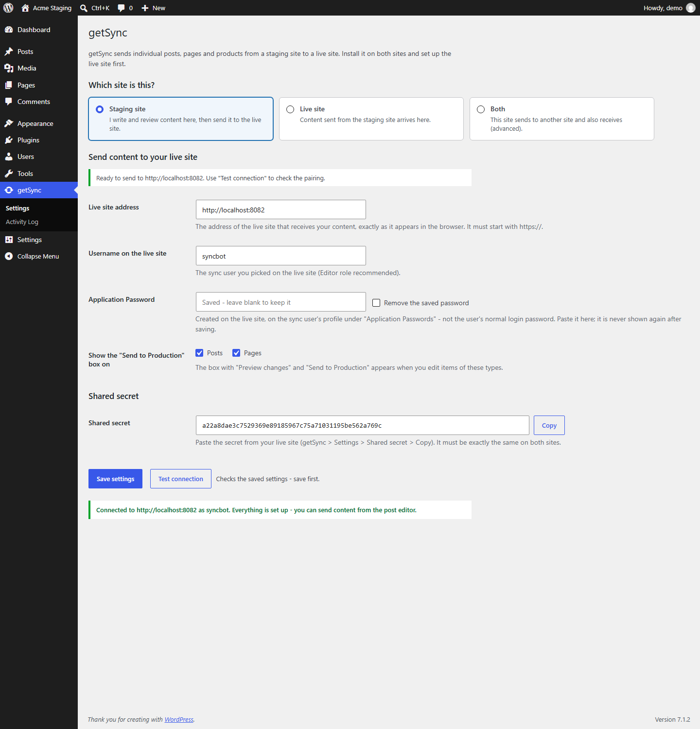The image size is (700, 729).
Task: Click the Media icon in sidebar
Action: click(9, 68)
